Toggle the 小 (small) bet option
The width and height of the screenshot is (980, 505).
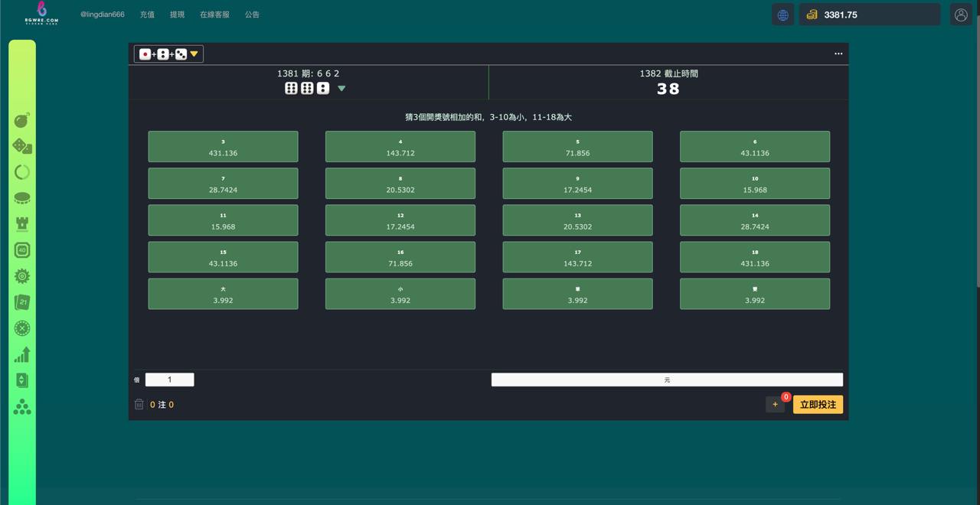(400, 295)
